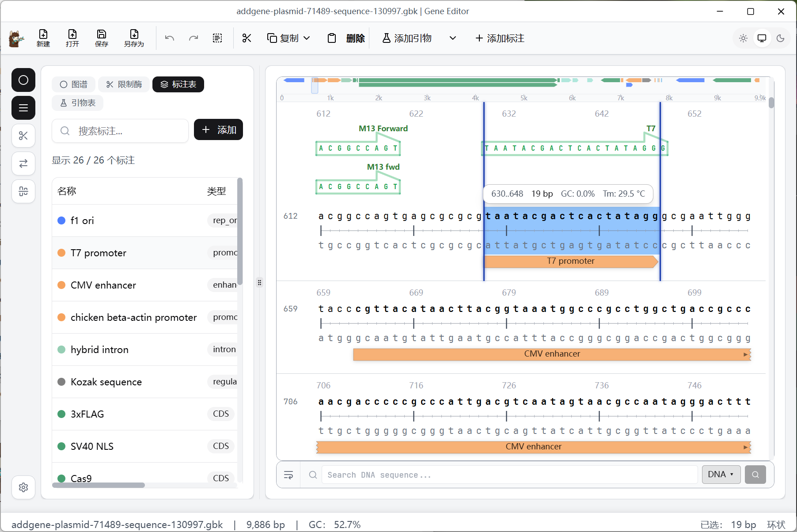Select the 标注表 annotations tab

[x=178, y=84]
